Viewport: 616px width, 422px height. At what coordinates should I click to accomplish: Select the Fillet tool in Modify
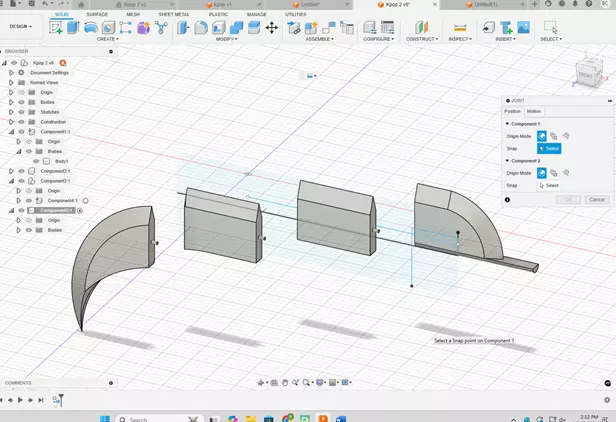[201, 28]
